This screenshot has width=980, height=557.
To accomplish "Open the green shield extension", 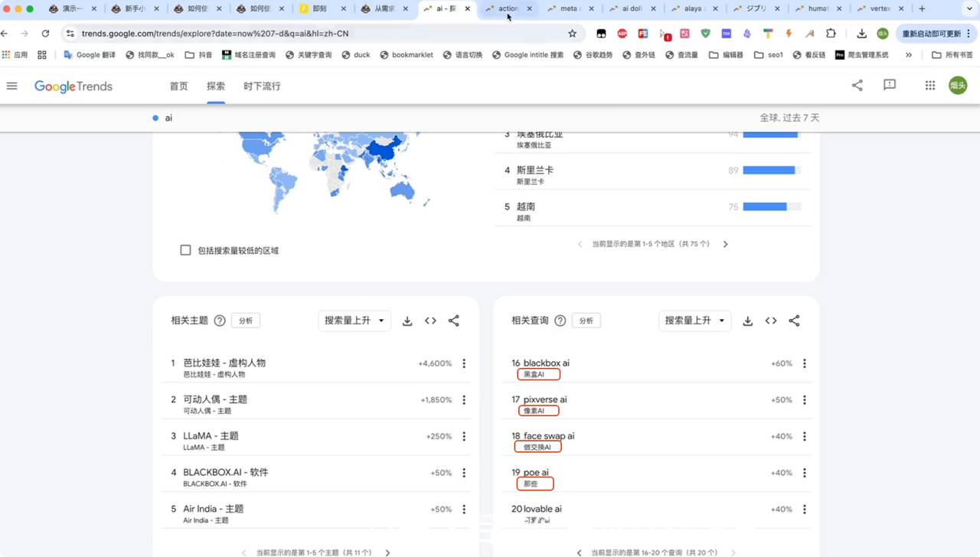I will point(705,34).
